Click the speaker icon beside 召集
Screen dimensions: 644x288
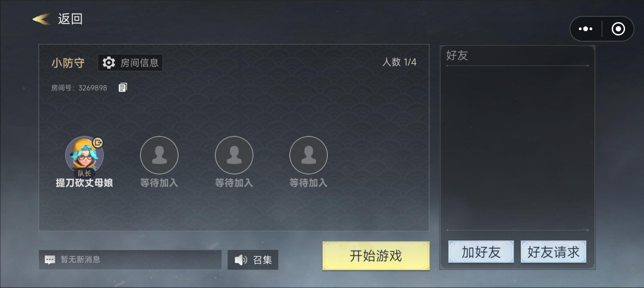(241, 259)
